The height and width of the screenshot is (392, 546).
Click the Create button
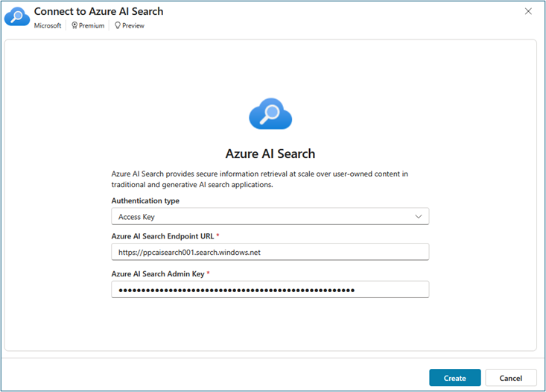[455, 378]
